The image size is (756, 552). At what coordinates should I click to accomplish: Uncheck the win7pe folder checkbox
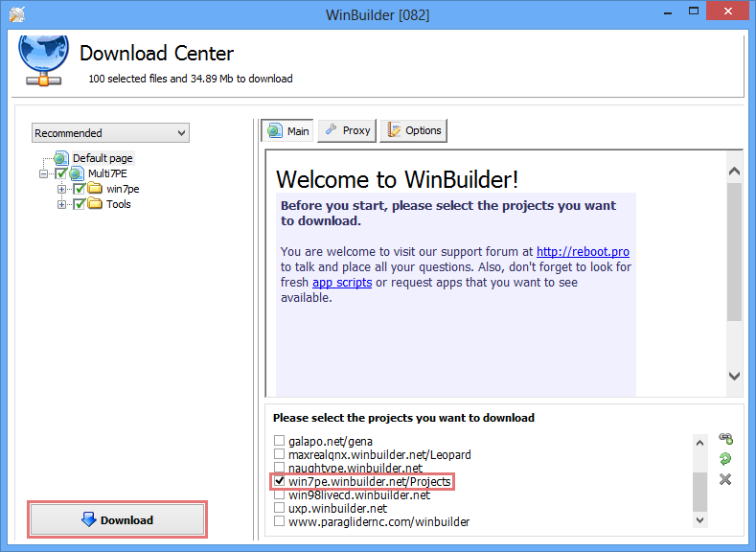click(80, 189)
